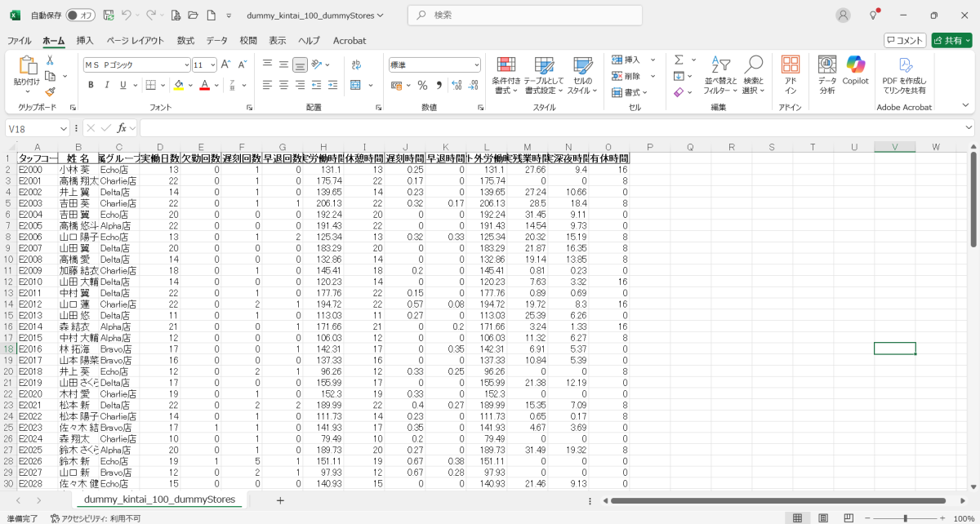Click the cut scissors icon

click(50, 60)
